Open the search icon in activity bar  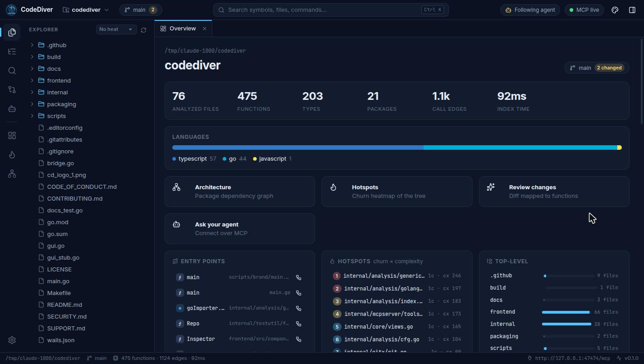point(12,70)
